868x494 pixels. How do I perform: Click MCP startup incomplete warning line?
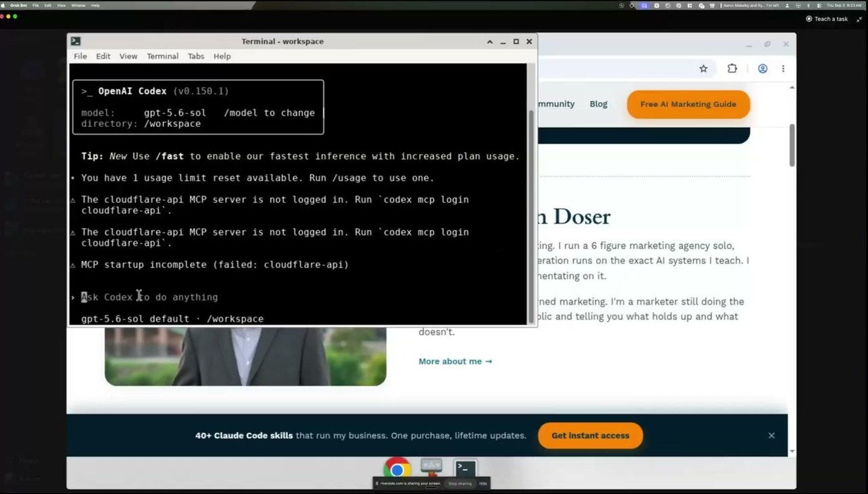pyautogui.click(x=215, y=265)
